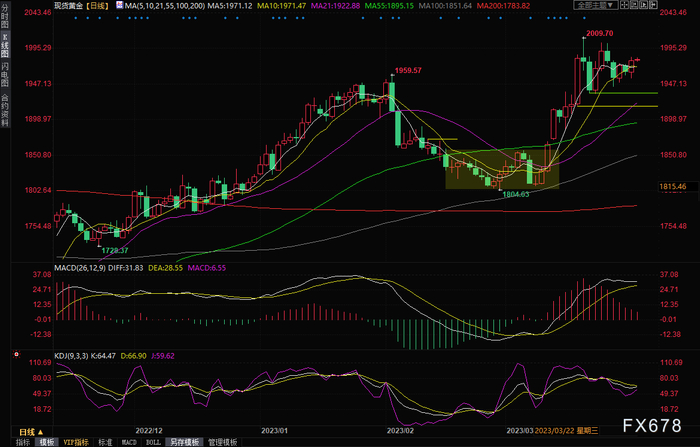Click the red KDJ panel settings icon
This screenshot has height=447, width=700.
pos(17,354)
